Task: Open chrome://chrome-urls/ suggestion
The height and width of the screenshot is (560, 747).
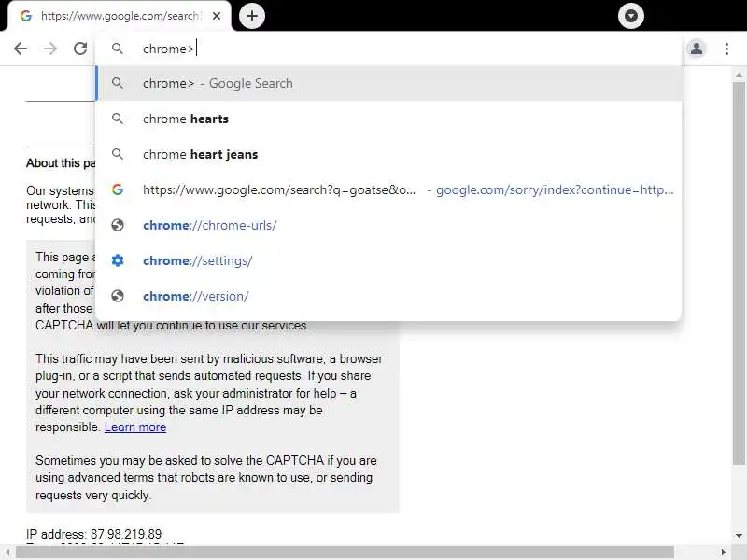Action: pyautogui.click(x=388, y=225)
